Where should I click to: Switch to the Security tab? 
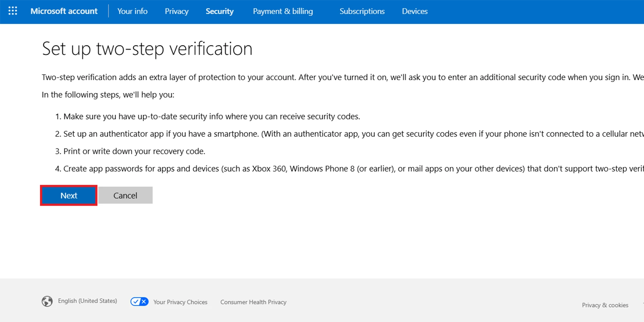(x=220, y=11)
